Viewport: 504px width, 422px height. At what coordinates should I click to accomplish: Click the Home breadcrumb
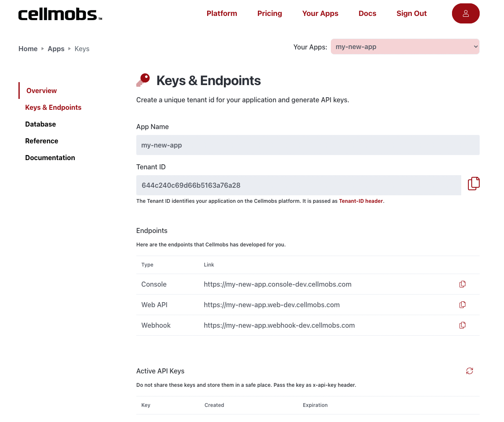28,49
